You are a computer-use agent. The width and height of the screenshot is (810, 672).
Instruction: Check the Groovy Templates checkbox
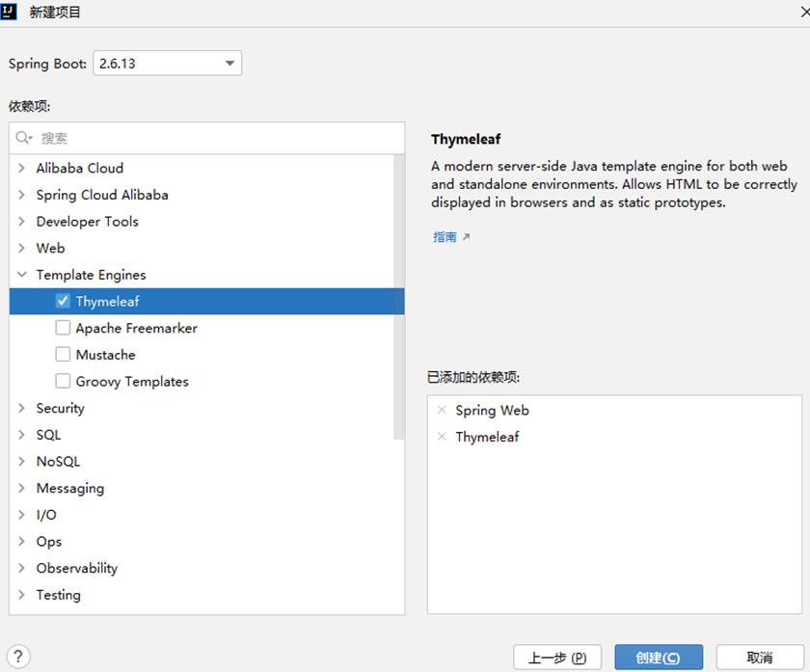click(x=63, y=381)
